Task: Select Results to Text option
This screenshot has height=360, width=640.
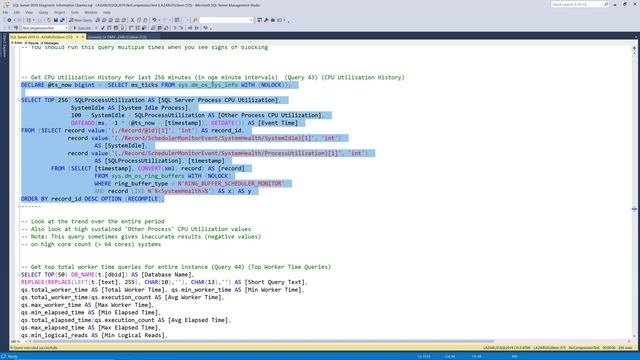Action: (153, 28)
